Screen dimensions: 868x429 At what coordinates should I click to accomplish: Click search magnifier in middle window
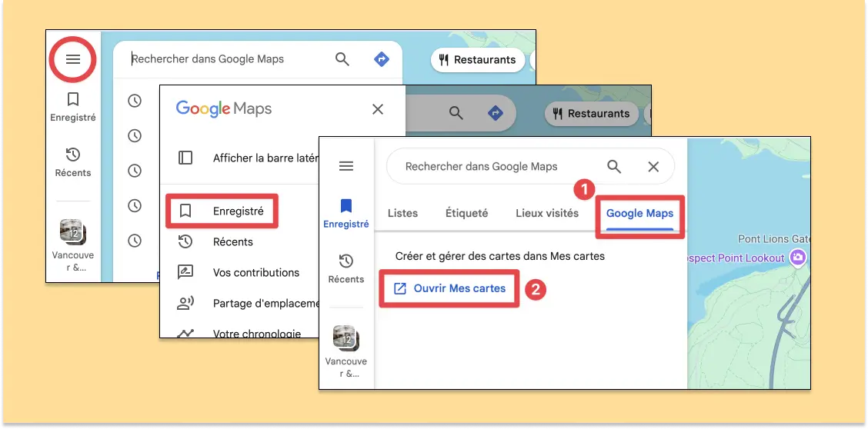click(x=456, y=113)
